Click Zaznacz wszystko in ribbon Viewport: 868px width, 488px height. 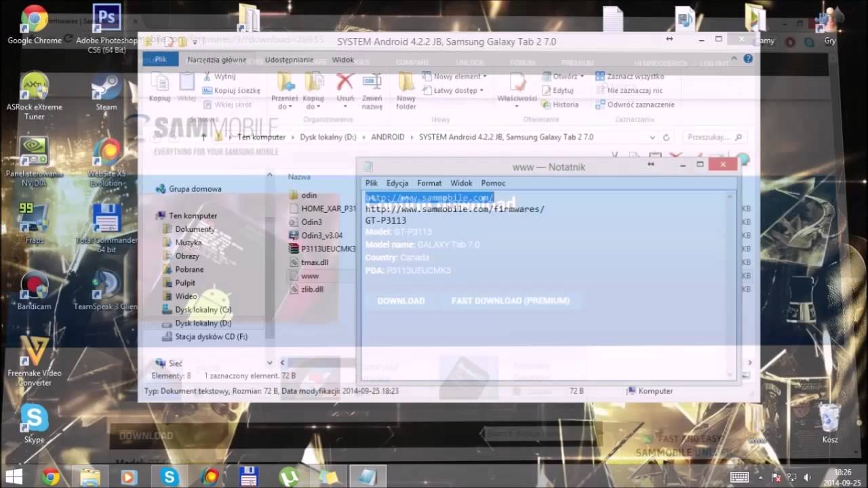[629, 77]
